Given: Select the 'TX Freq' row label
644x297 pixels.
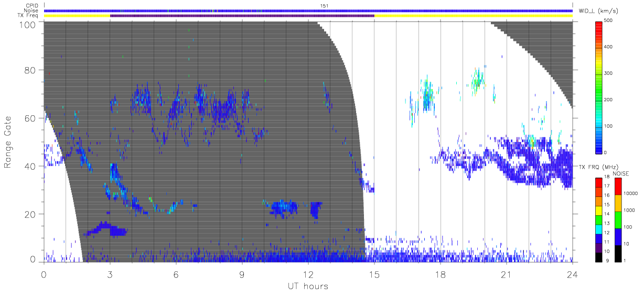Looking at the screenshot, I should (x=29, y=16).
